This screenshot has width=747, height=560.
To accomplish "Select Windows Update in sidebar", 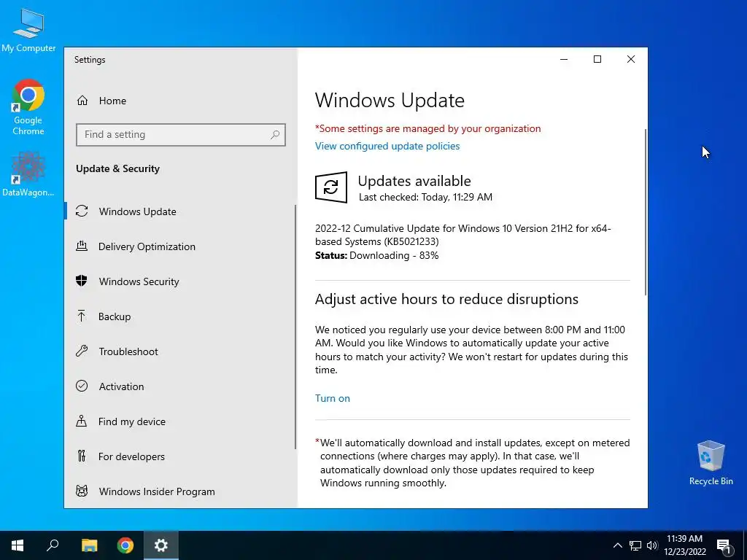I will coord(138,211).
